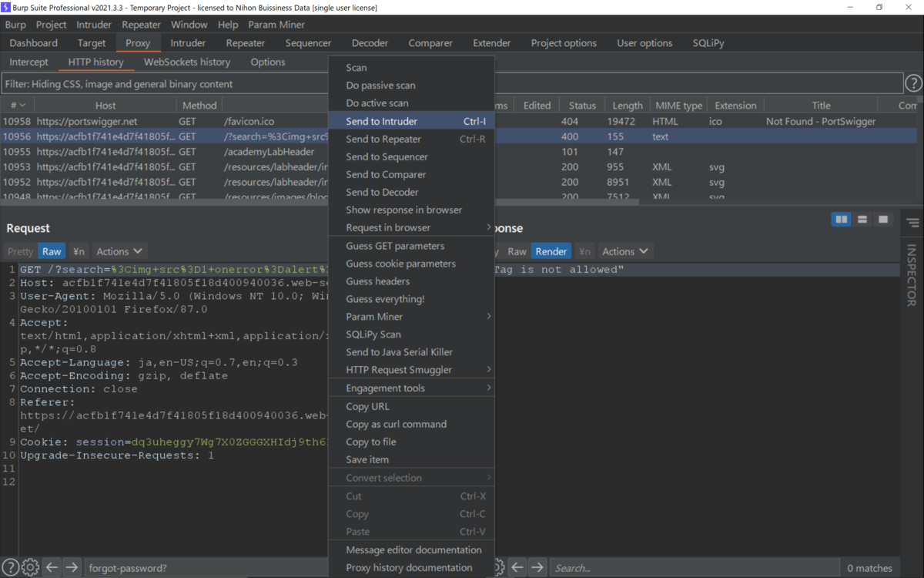The image size is (924, 578).
Task: Open Message editor documentation
Action: 411,549
